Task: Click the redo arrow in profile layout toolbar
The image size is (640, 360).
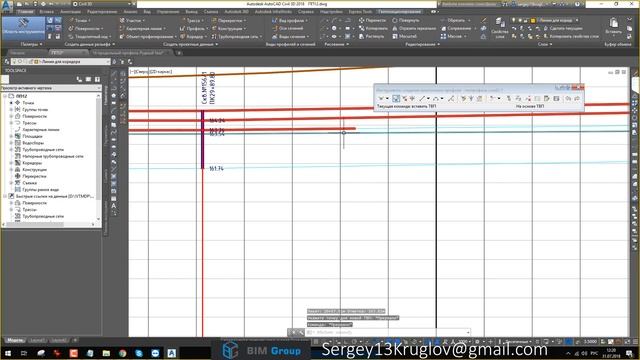Action: [577, 98]
